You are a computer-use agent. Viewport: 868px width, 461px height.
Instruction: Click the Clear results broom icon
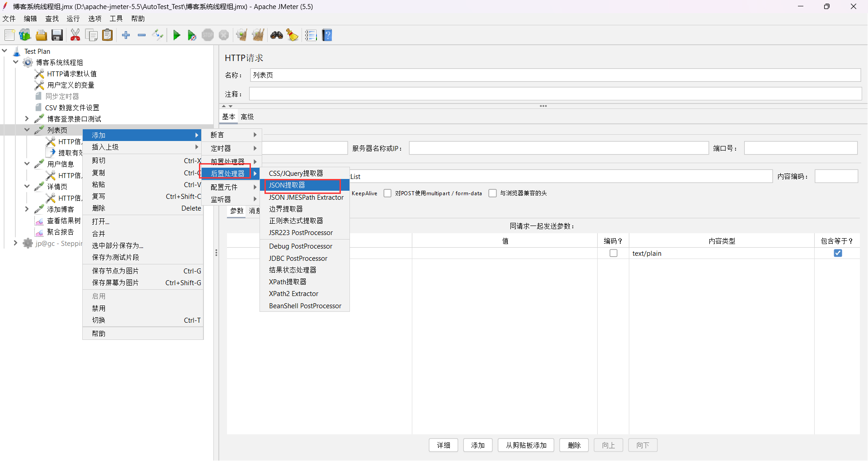click(242, 35)
